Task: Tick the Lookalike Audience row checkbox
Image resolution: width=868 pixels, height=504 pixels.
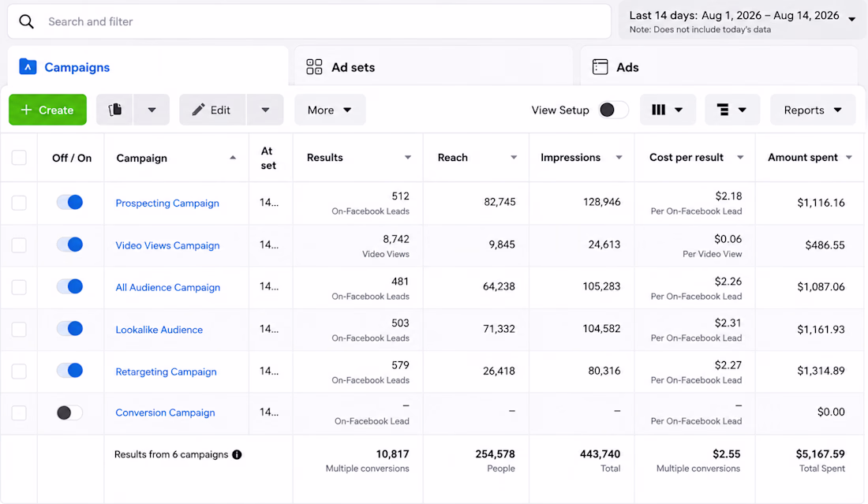Action: pyautogui.click(x=19, y=329)
